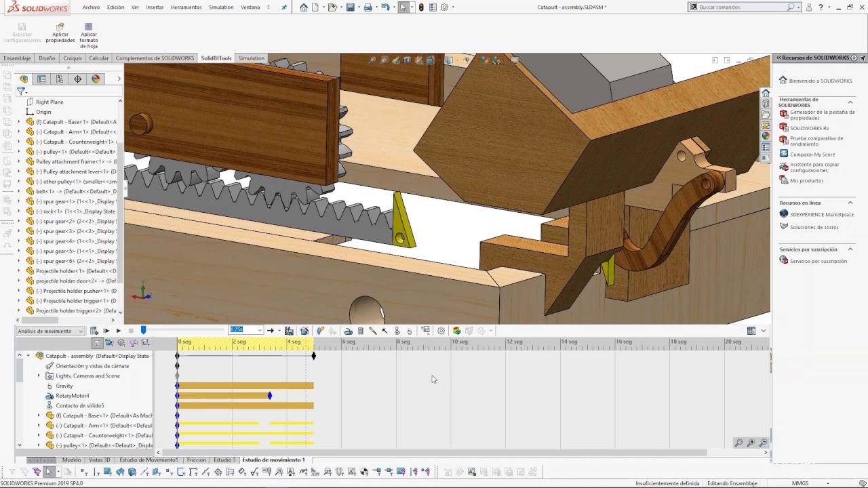This screenshot has height=488, width=868.
Task: Click the Buscar comandos search field
Action: (743, 7)
